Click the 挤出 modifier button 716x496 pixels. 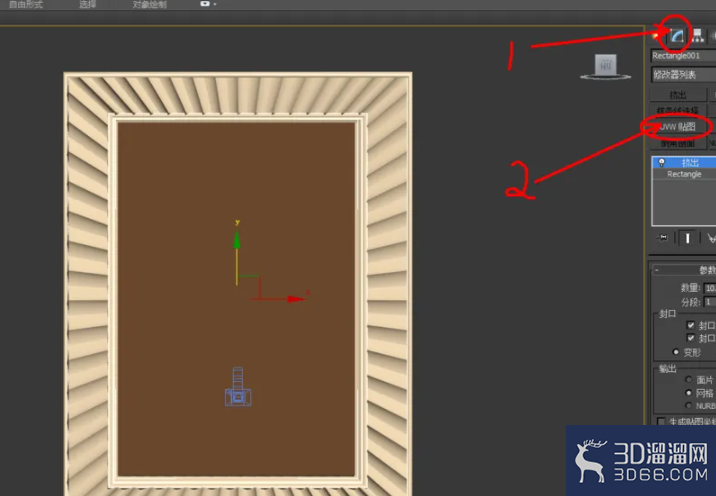[x=678, y=95]
